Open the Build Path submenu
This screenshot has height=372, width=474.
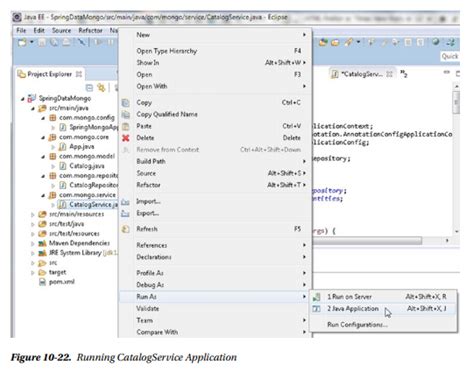(x=215, y=161)
